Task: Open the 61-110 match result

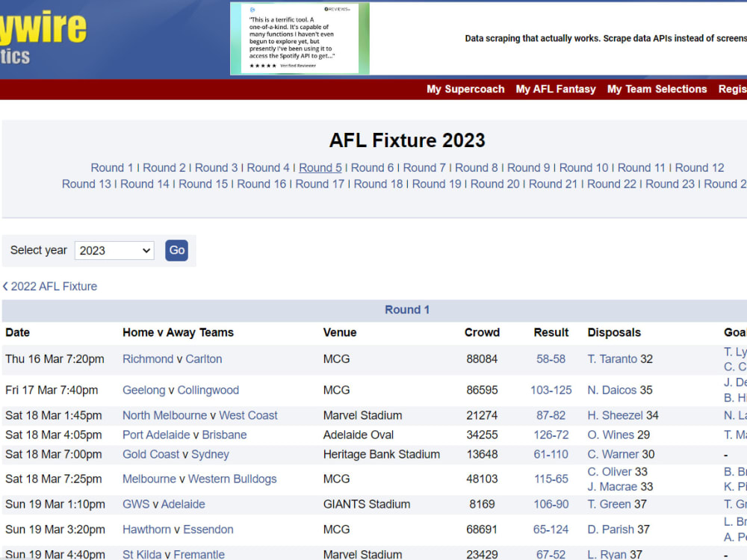Action: tap(551, 454)
